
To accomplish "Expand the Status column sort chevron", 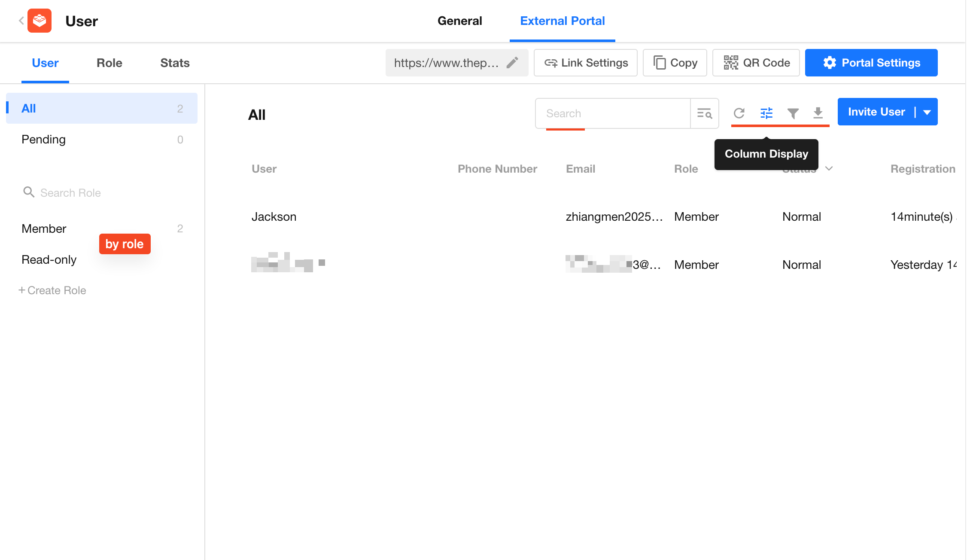I will tap(829, 168).
